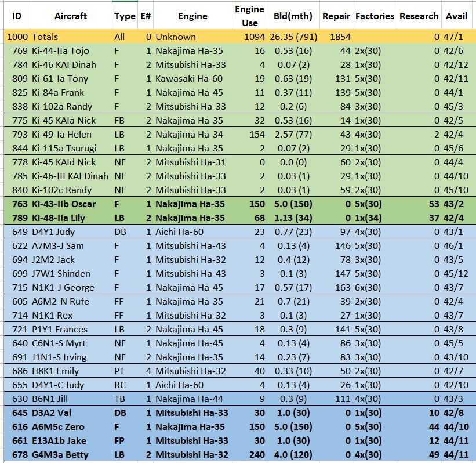Click the J2M2 Jack cell
The image size is (476, 463).
click(x=71, y=260)
